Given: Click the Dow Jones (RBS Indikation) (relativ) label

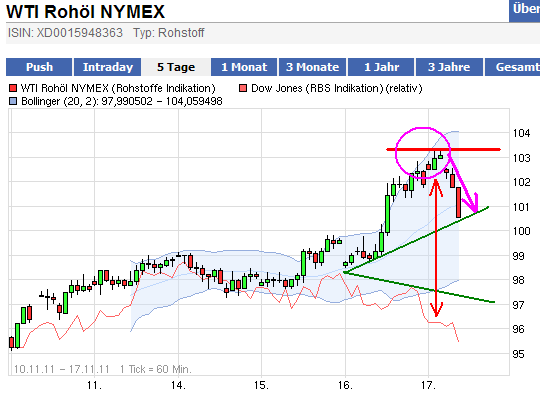Looking at the screenshot, I should click(336, 89).
